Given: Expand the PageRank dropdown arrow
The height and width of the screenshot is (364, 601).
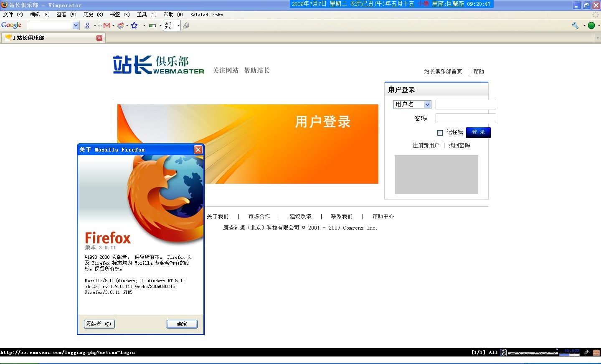Looking at the screenshot, I should pos(160,25).
